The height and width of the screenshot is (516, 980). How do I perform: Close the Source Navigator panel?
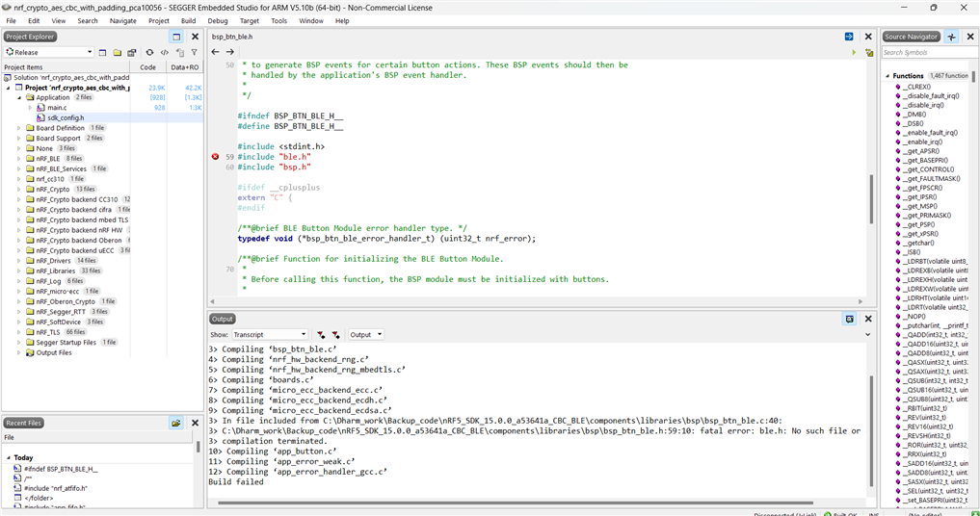tap(970, 37)
